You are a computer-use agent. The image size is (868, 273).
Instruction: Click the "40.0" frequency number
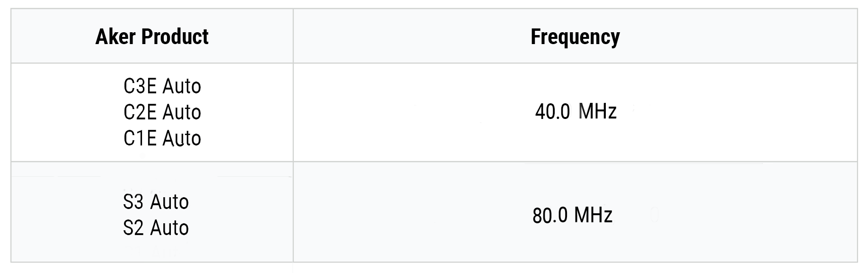(552, 112)
